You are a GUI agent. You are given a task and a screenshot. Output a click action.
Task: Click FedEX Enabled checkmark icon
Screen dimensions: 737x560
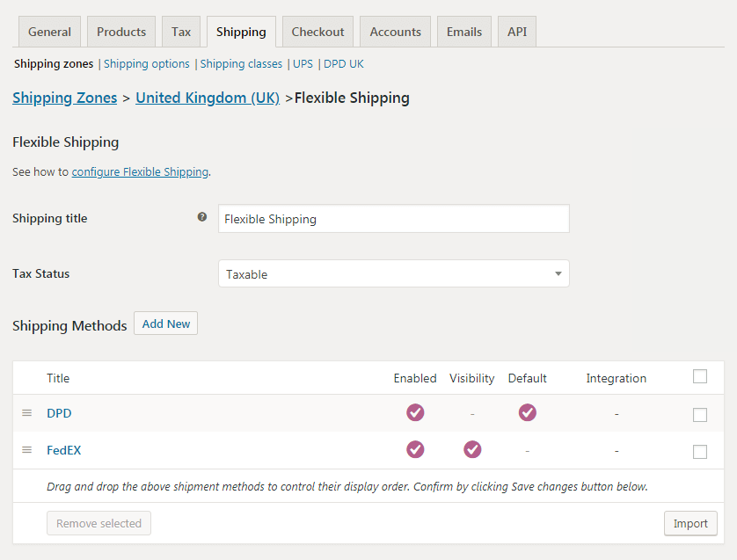point(415,449)
